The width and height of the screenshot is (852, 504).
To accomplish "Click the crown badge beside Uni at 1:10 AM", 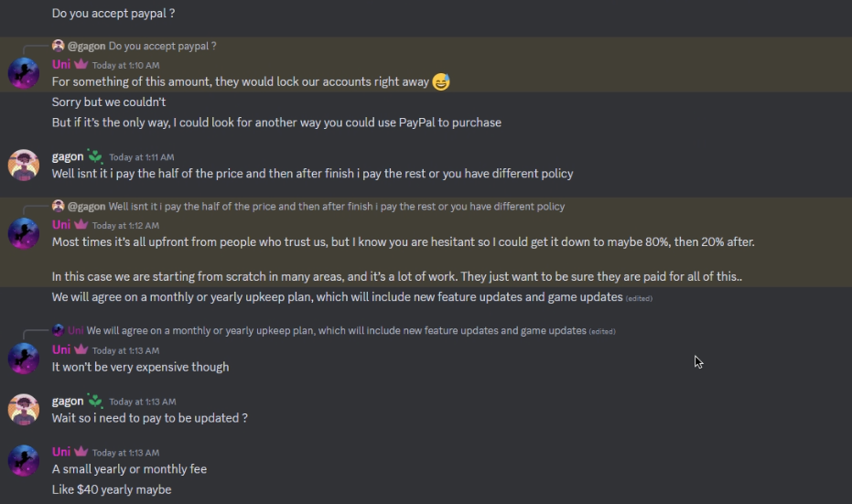I will [x=81, y=65].
